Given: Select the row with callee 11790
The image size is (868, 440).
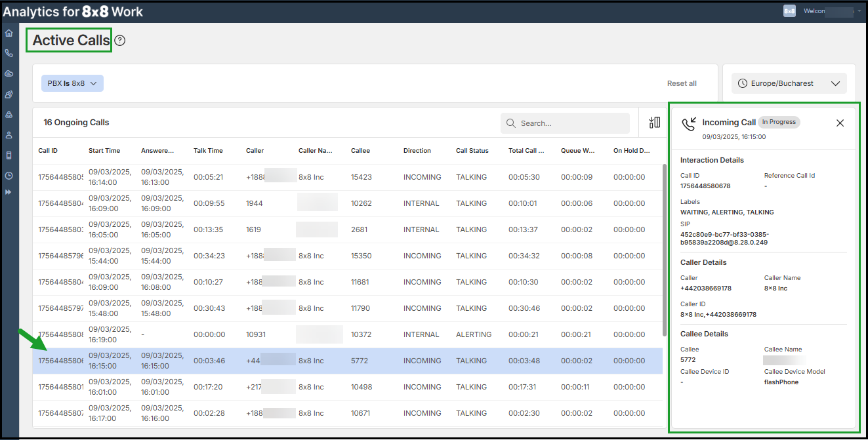Looking at the screenshot, I should (x=348, y=308).
